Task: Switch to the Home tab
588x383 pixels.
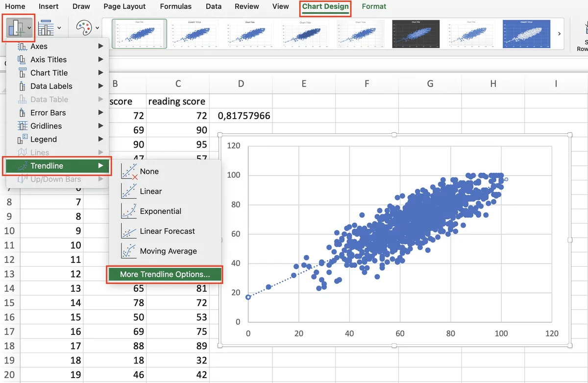Action: (x=15, y=6)
